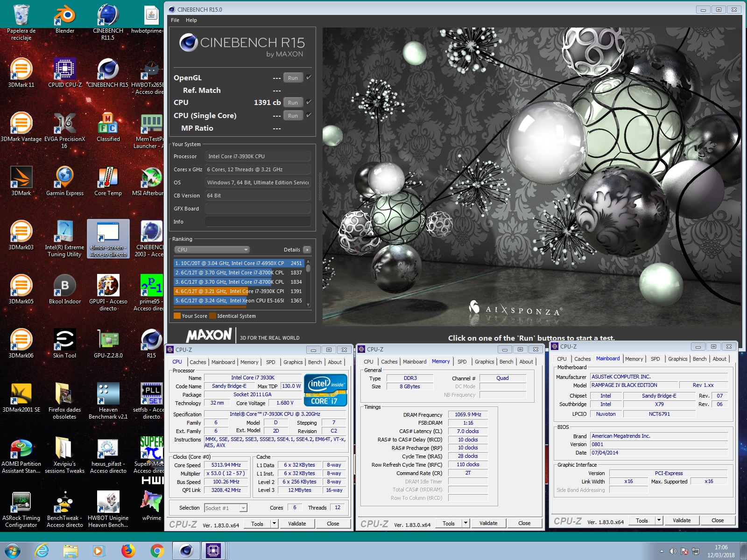747x560 pixels.
Task: Open the Socket #1 selection dropdown
Action: [x=226, y=508]
